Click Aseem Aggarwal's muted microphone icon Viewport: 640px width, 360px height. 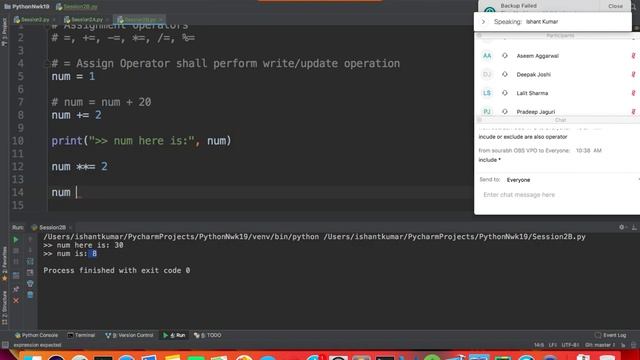[x=633, y=56]
